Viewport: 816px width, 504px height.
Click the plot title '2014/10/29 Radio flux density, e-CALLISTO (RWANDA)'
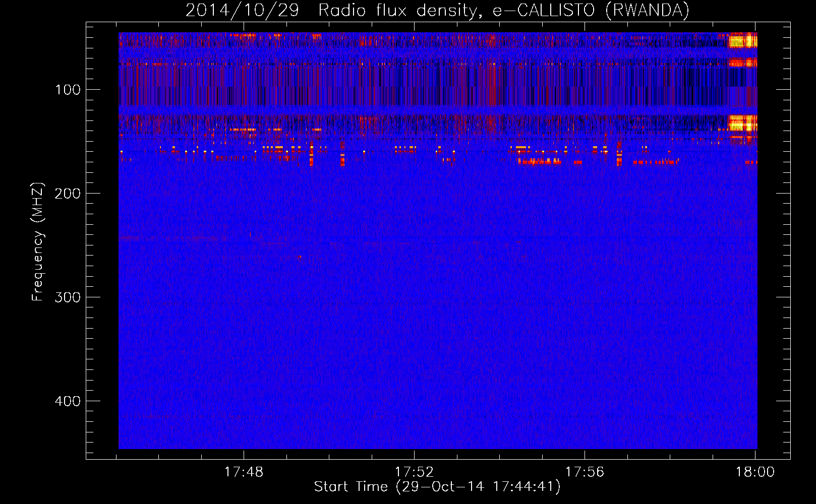[437, 10]
